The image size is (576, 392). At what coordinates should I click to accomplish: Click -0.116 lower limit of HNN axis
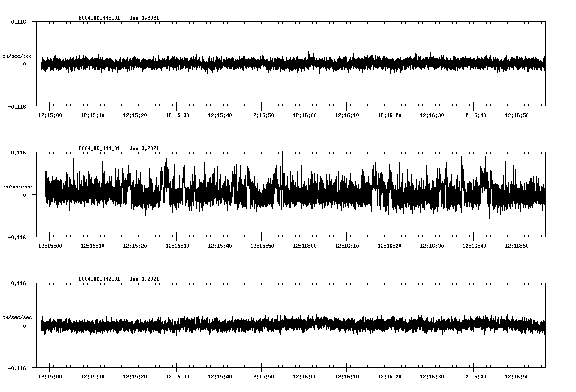click(17, 238)
